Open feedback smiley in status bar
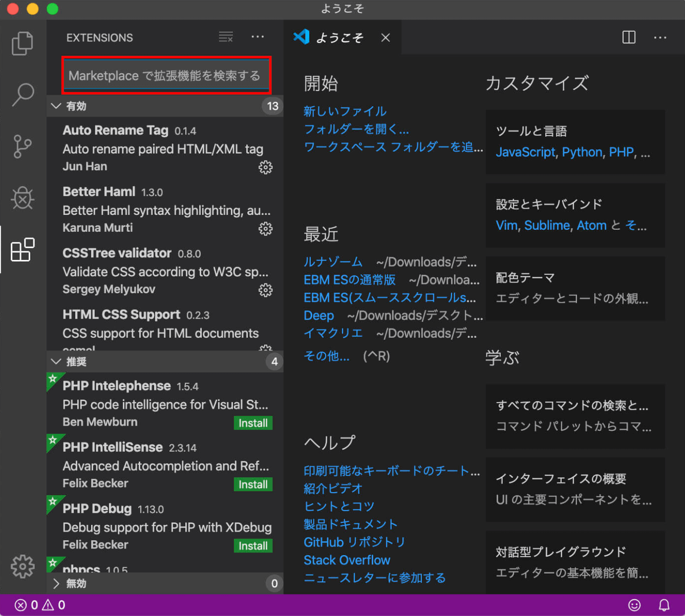 (x=634, y=605)
